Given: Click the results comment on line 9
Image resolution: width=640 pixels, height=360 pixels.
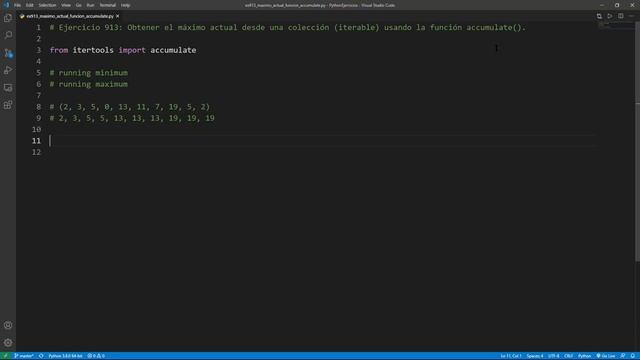Looking at the screenshot, I should pos(132,118).
